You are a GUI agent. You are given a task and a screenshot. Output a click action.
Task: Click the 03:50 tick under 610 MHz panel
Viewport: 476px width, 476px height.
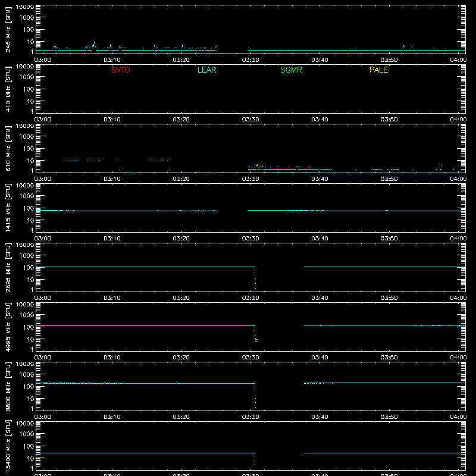(x=389, y=179)
